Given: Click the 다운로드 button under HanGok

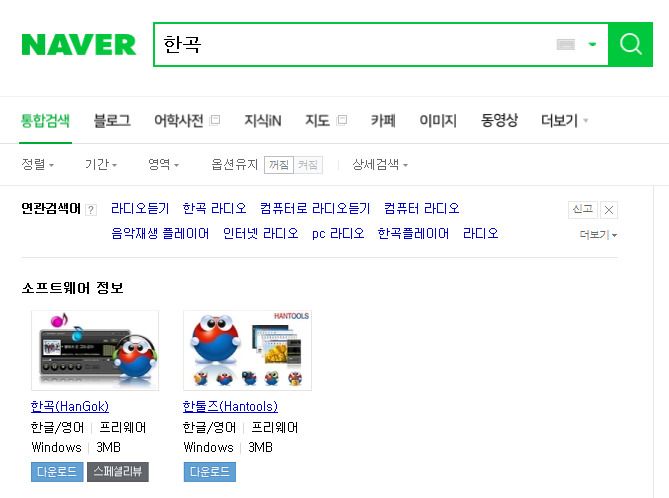Looking at the screenshot, I should [x=57, y=472].
